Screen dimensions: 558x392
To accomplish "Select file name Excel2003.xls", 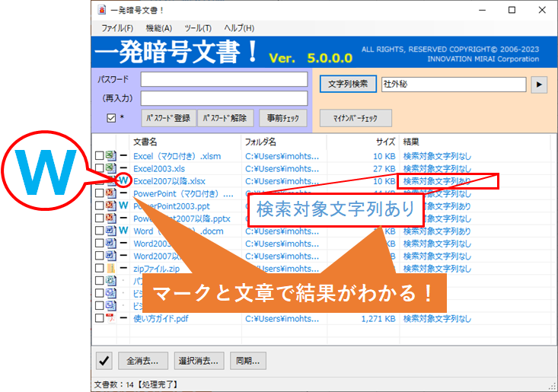I will pyautogui.click(x=159, y=169).
